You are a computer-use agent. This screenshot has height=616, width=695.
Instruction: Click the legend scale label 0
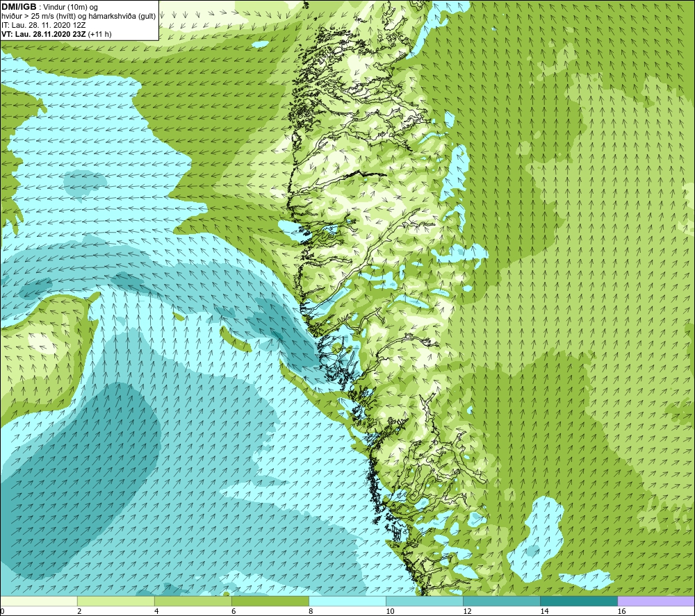pos(3,611)
